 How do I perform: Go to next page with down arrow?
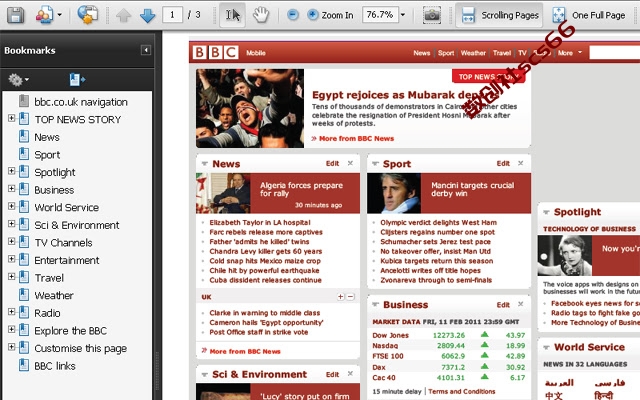[147, 16]
